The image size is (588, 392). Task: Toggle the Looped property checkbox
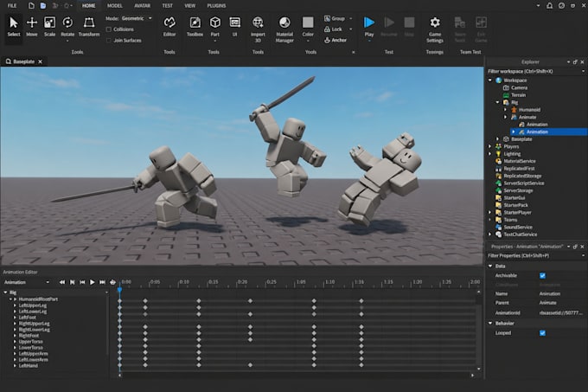542,333
